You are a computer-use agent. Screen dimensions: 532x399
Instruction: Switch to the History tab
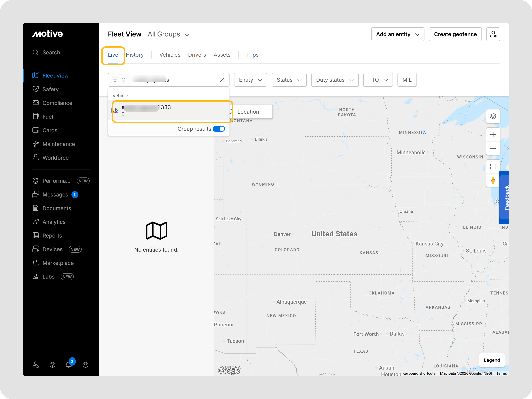pyautogui.click(x=135, y=55)
